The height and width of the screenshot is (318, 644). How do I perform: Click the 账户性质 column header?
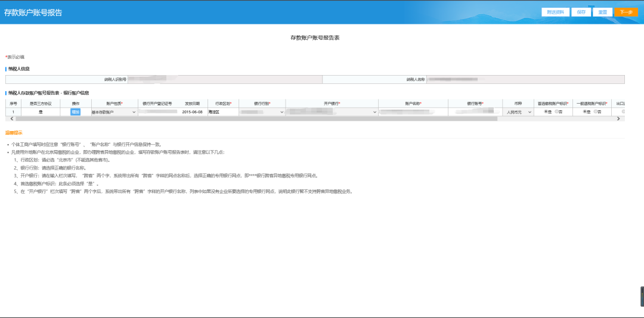(x=114, y=104)
